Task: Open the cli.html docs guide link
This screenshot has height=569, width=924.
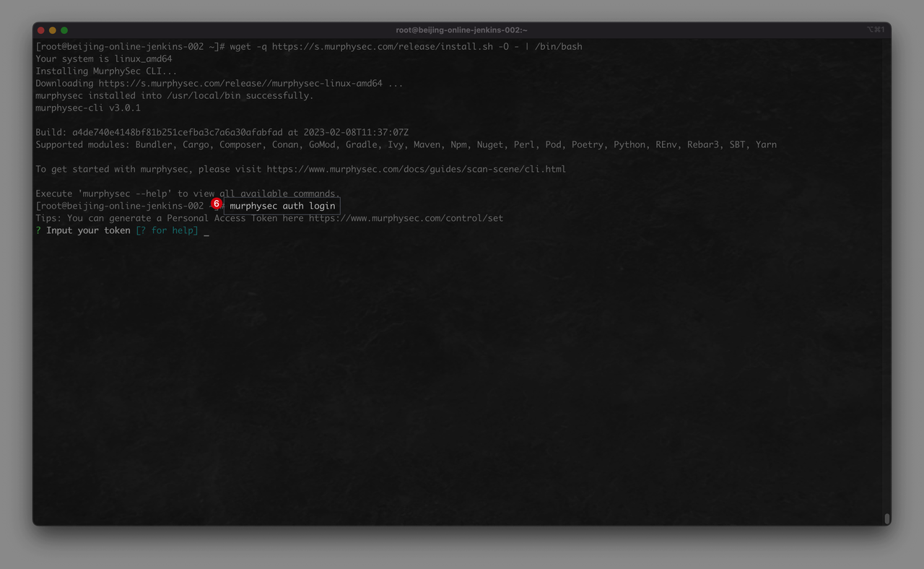Action: (x=416, y=170)
